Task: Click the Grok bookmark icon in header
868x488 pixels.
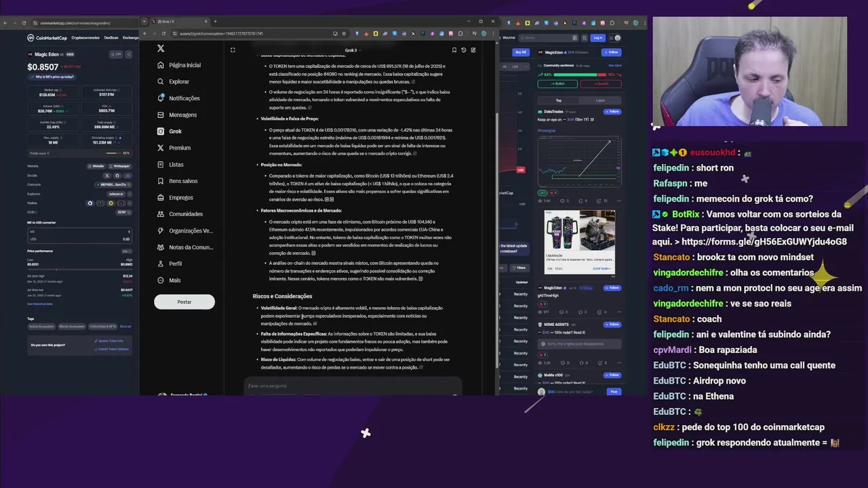Action: tap(454, 50)
